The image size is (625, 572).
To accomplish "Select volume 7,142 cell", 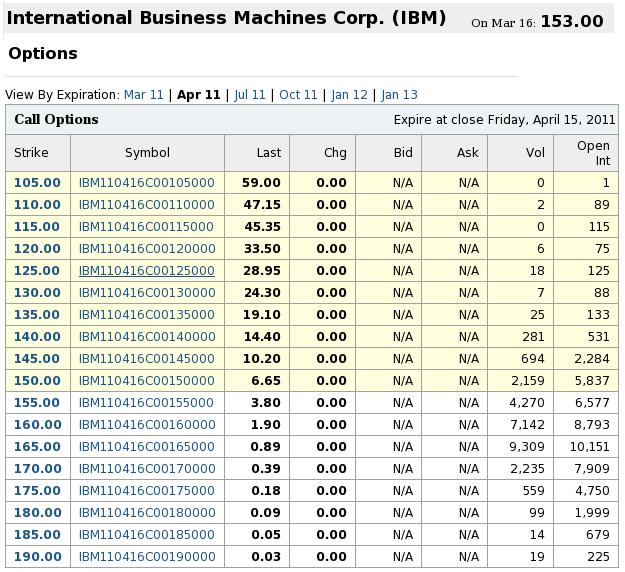I will 521,425.
